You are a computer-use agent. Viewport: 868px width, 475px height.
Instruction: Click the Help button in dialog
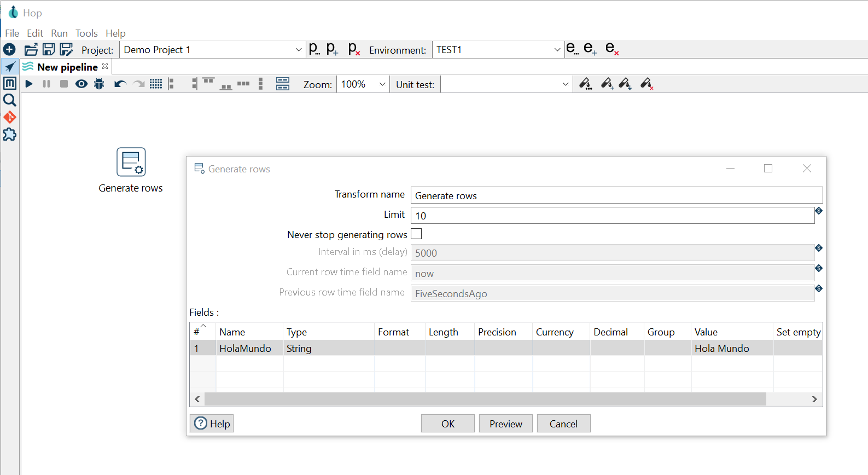pyautogui.click(x=212, y=424)
